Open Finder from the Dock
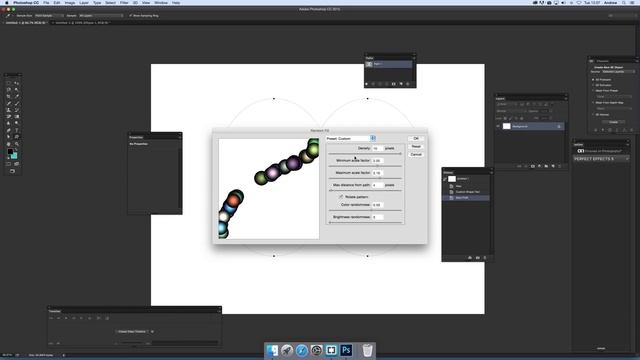Image resolution: width=640 pixels, height=360 pixels. pyautogui.click(x=272, y=350)
